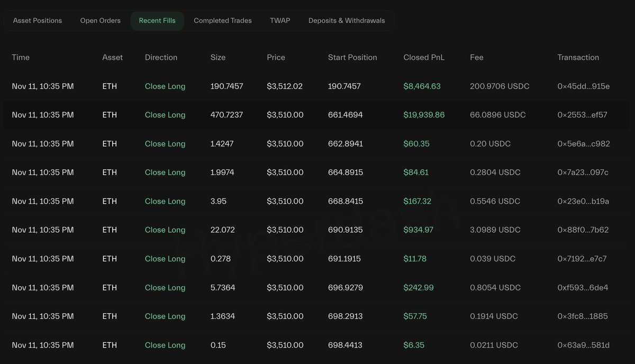
Task: Go to the Completed Trades tab
Action: pos(223,21)
